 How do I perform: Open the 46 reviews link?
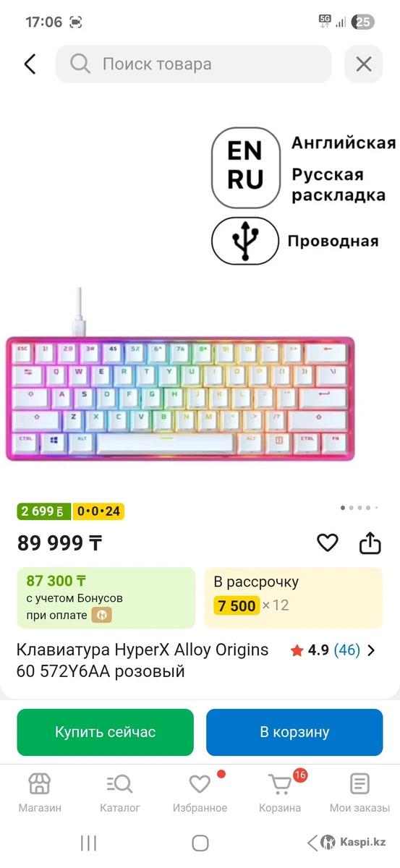pyautogui.click(x=346, y=650)
